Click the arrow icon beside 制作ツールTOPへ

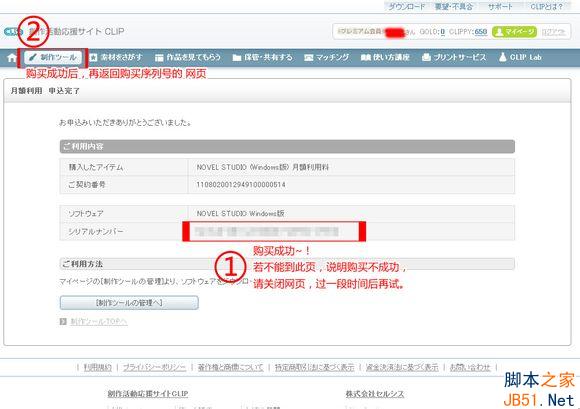[63, 322]
